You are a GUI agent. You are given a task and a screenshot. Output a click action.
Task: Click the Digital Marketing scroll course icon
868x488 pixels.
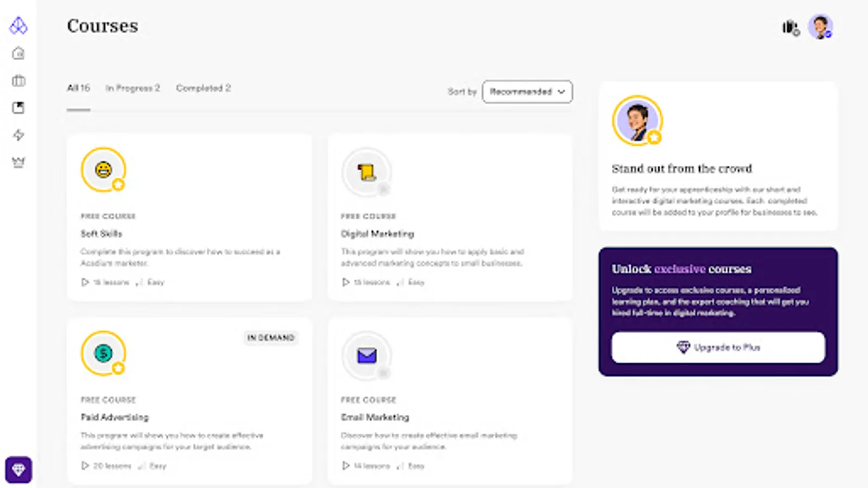click(367, 172)
